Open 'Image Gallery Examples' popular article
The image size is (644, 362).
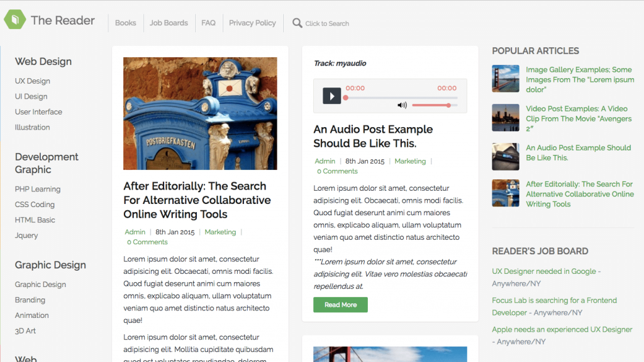click(579, 79)
